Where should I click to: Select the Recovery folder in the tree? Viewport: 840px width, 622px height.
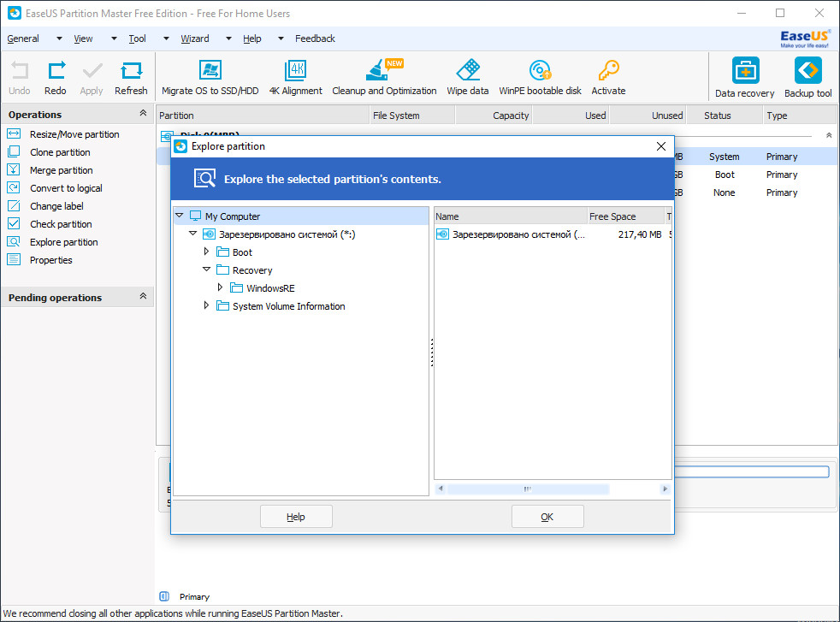[x=252, y=270]
